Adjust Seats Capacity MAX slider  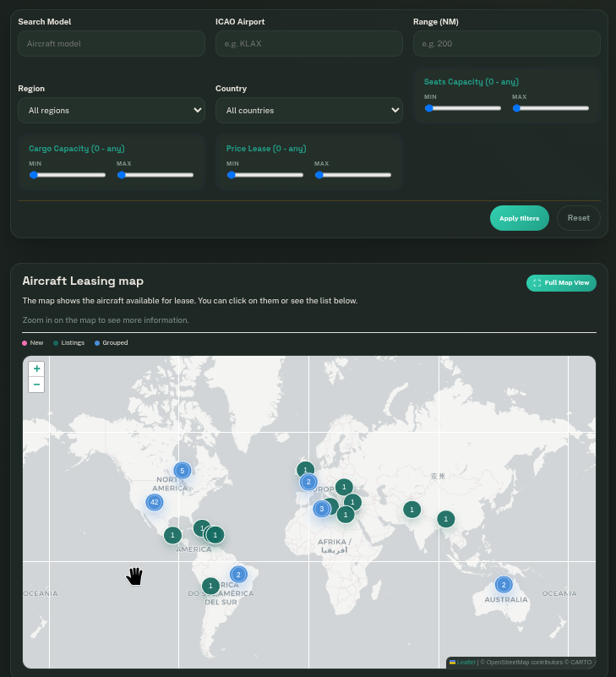point(550,108)
